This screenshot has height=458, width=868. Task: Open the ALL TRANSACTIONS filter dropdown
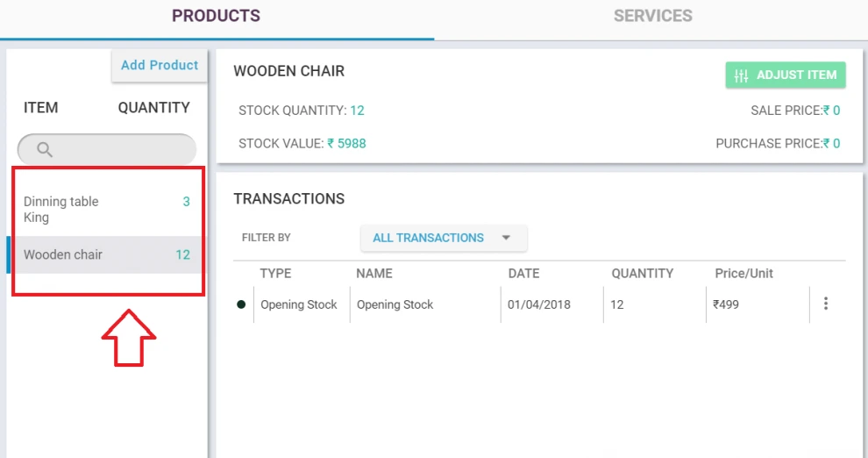point(444,238)
